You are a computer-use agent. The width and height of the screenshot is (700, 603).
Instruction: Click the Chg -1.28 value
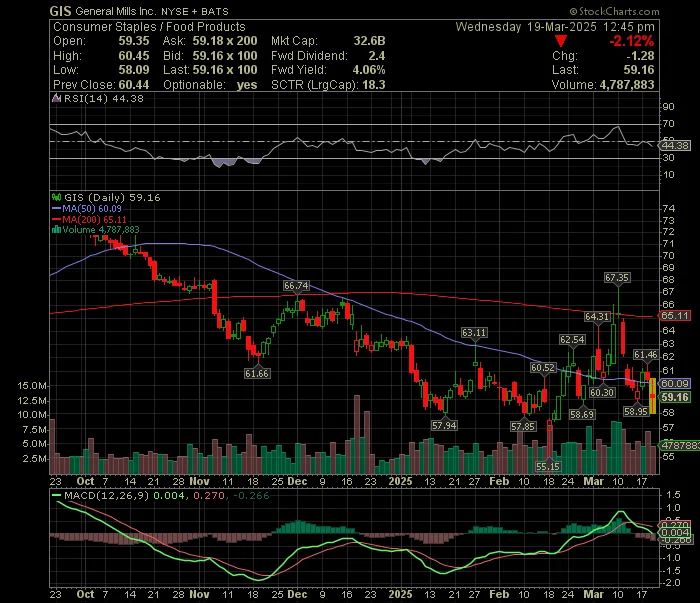[x=640, y=56]
